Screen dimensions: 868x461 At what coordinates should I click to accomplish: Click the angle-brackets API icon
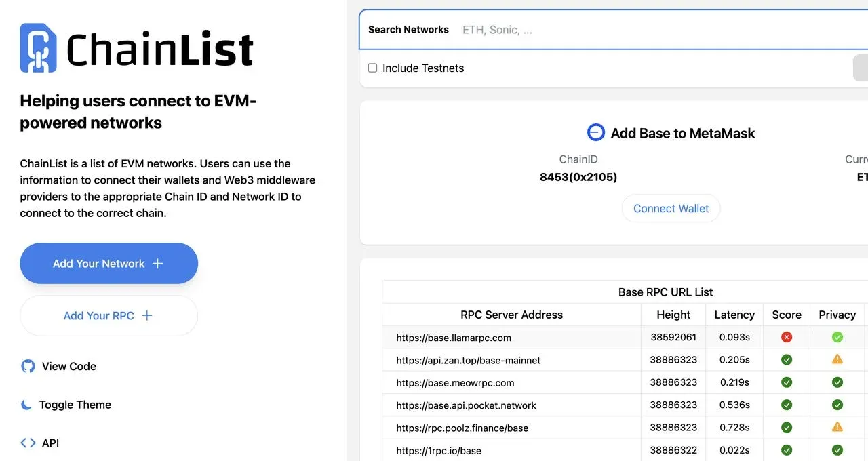27,442
